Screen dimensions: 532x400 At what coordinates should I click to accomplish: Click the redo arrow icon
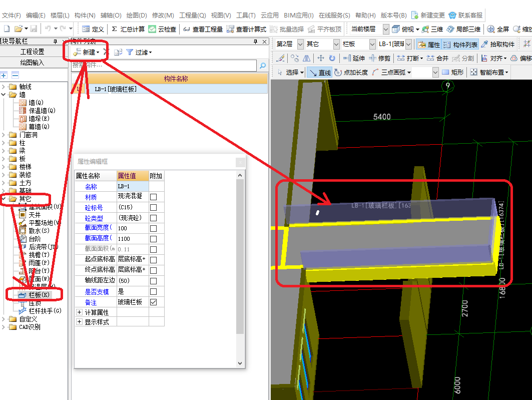coord(63,29)
